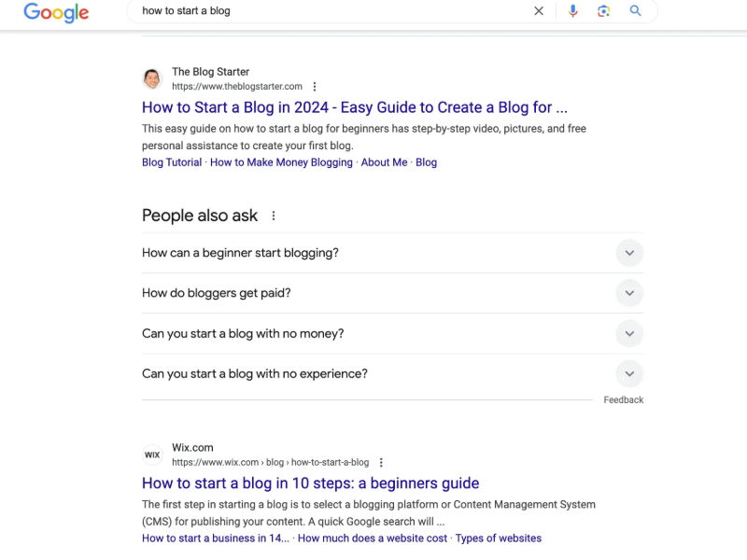Expand "Can you start a blog with no money?"
The width and height of the screenshot is (747, 560).
tap(629, 333)
